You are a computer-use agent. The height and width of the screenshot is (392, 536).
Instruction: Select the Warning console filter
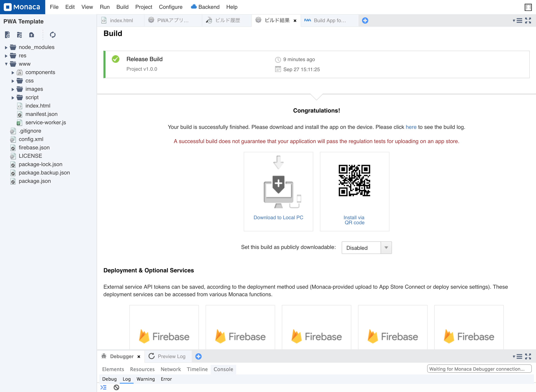pyautogui.click(x=145, y=379)
